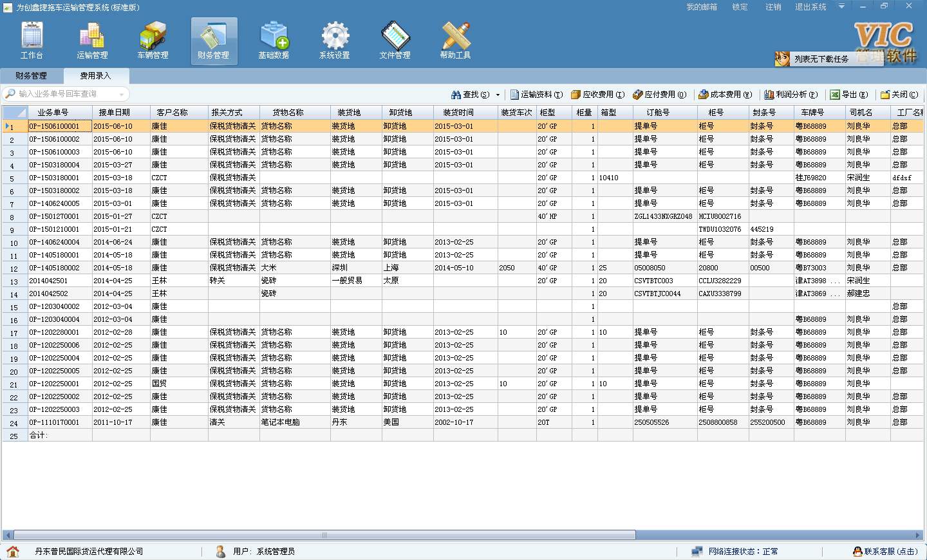Expand the 查找 search dropdown arrow
927x560 pixels.
pyautogui.click(x=498, y=95)
